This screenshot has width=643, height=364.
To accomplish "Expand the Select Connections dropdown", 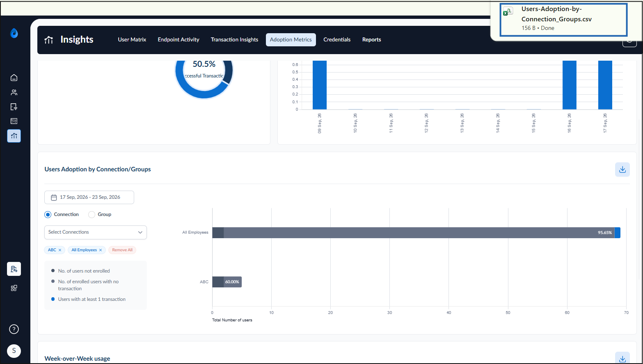I will coord(96,232).
